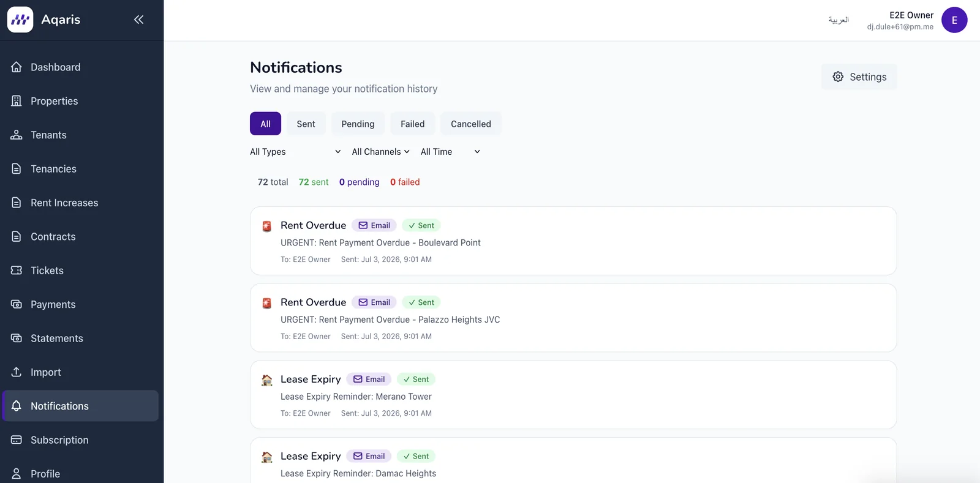Click the Aqaris logo icon
Screen dimensions: 980x483
pos(20,20)
